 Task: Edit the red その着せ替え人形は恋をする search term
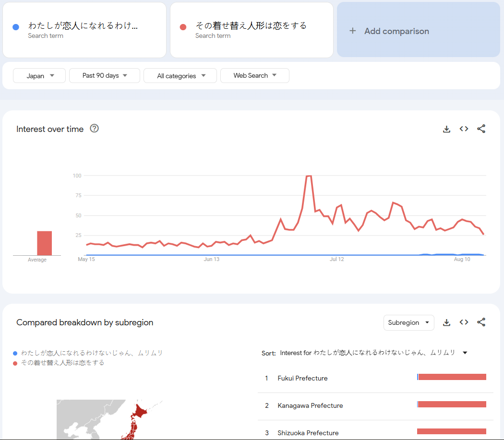(x=252, y=30)
